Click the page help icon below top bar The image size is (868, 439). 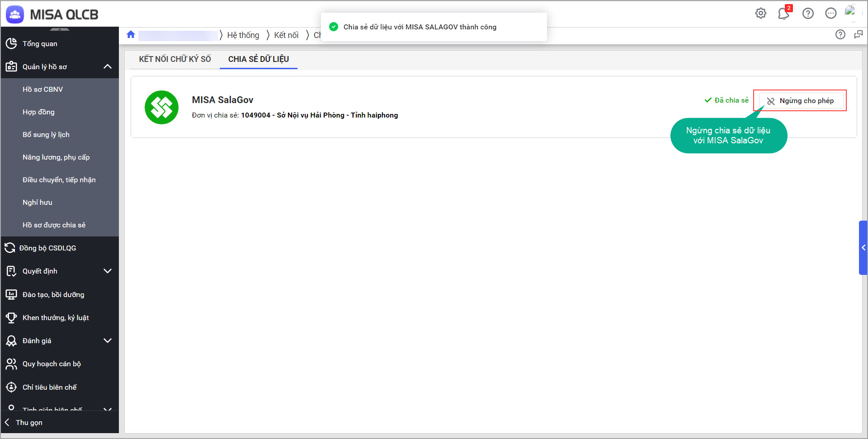pyautogui.click(x=840, y=34)
